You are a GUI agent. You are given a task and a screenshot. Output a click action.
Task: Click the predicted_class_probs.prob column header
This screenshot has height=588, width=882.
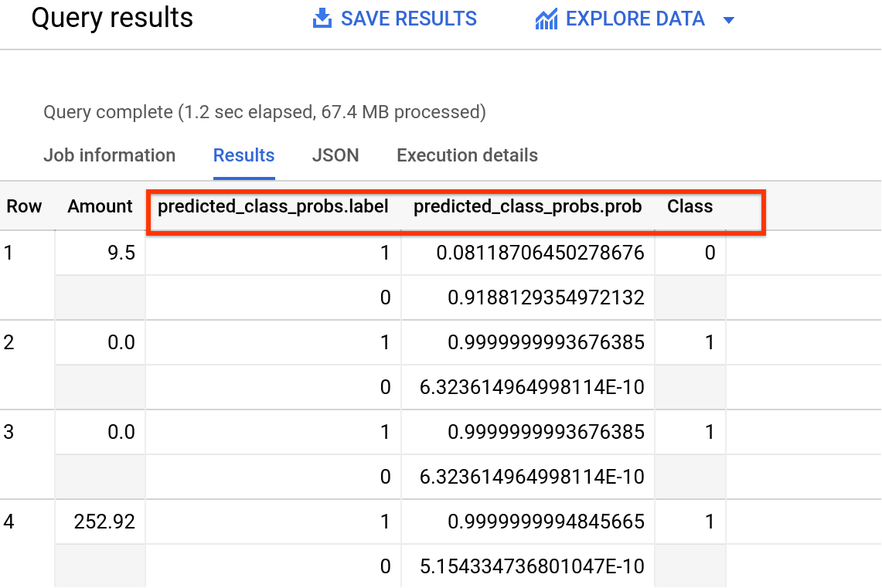click(528, 206)
